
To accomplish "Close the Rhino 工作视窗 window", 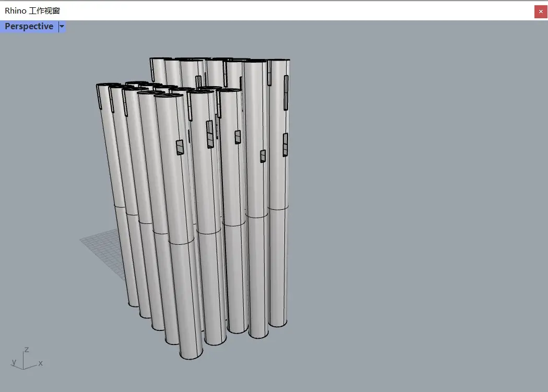I will (541, 11).
